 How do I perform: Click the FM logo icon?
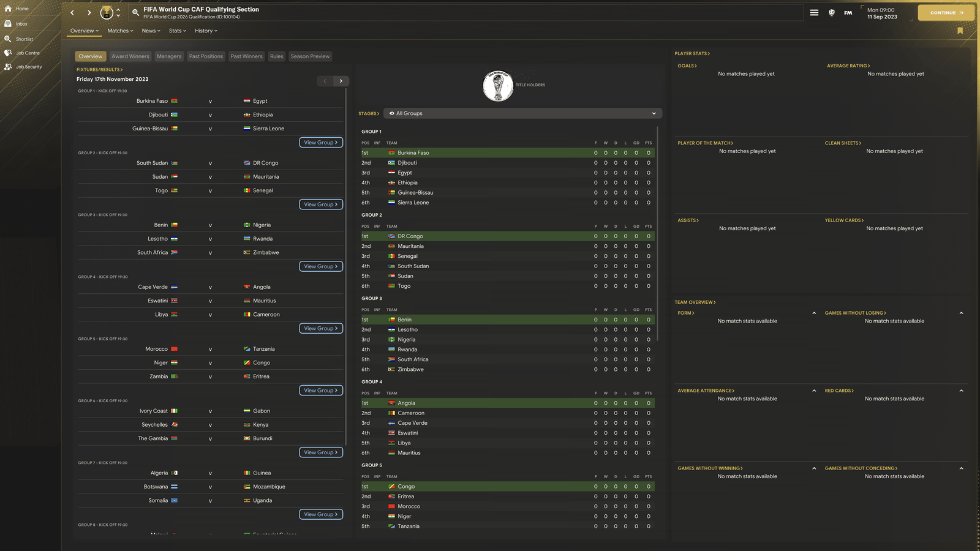[x=848, y=12]
